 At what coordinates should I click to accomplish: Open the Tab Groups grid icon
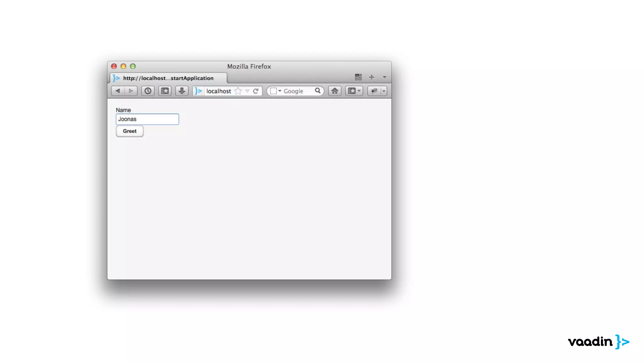click(358, 77)
